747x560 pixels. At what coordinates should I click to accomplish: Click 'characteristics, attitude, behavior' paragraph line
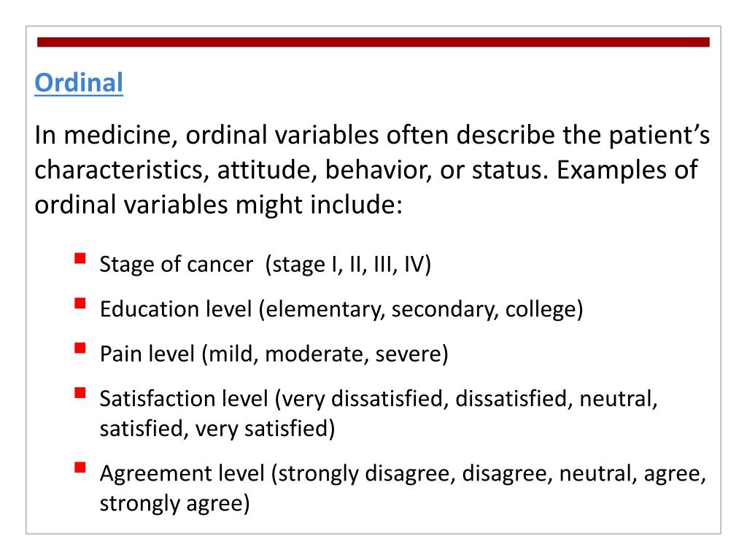[366, 170]
